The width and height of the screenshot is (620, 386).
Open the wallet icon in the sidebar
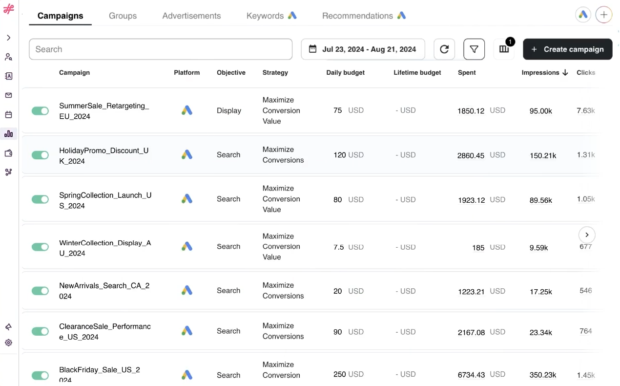coord(8,153)
